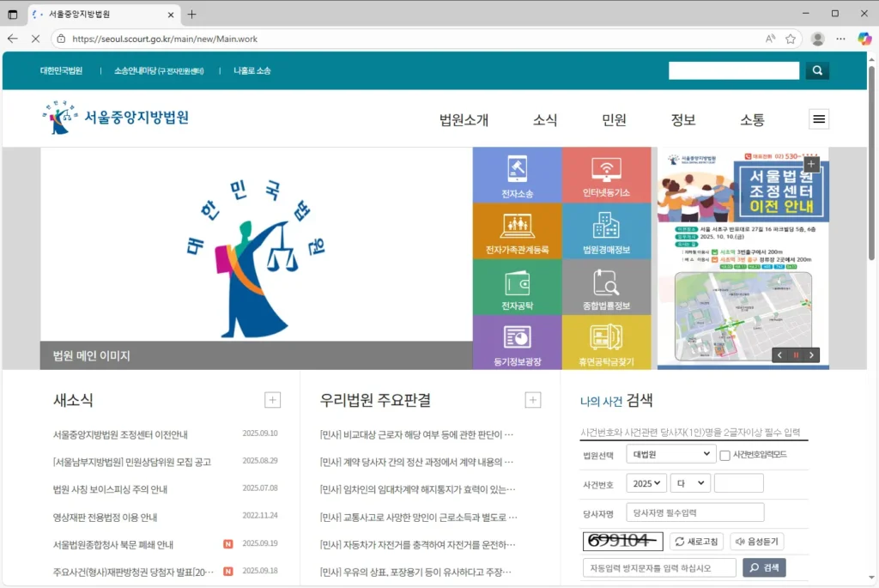The width and height of the screenshot is (879, 588).
Task: Open the 민원 menu in the navigation bar
Action: (x=614, y=121)
